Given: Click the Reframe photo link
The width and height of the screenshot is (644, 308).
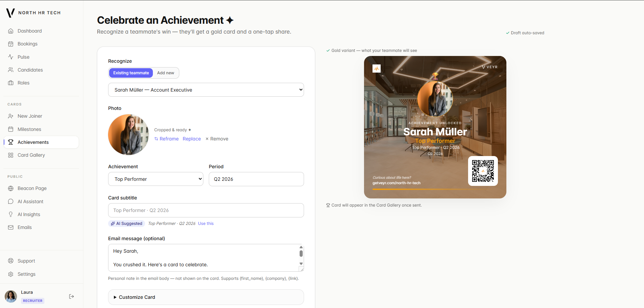Looking at the screenshot, I should click(x=166, y=139).
